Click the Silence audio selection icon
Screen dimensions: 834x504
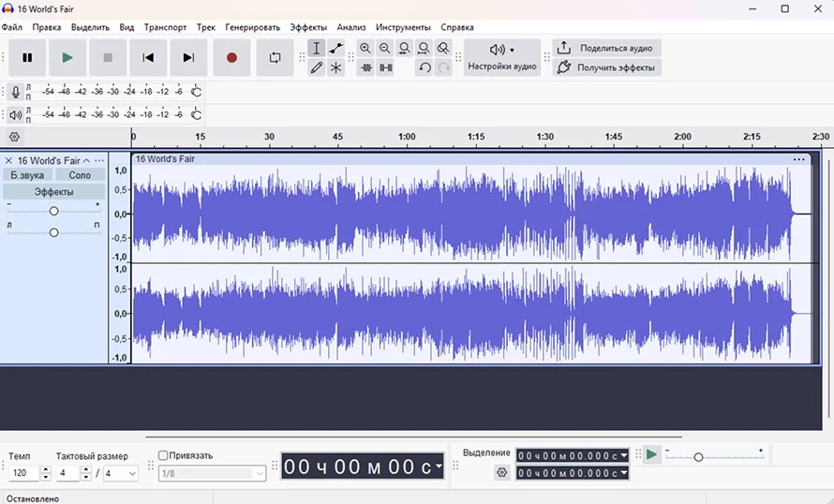coord(386,67)
